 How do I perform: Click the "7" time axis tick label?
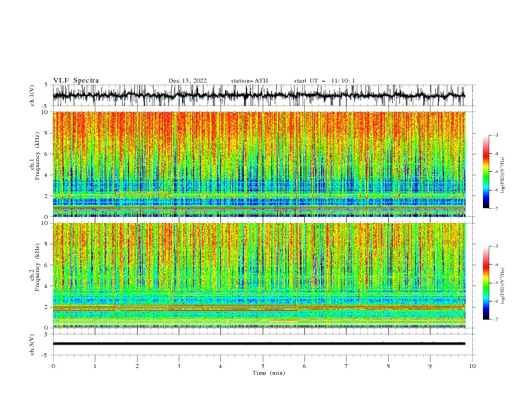(347, 366)
